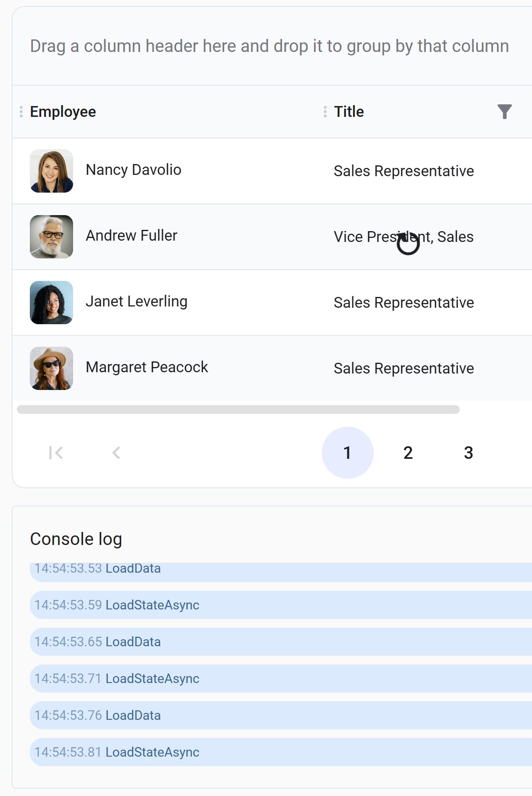Select page 1 in the pager
The width and height of the screenshot is (532, 796).
point(347,452)
